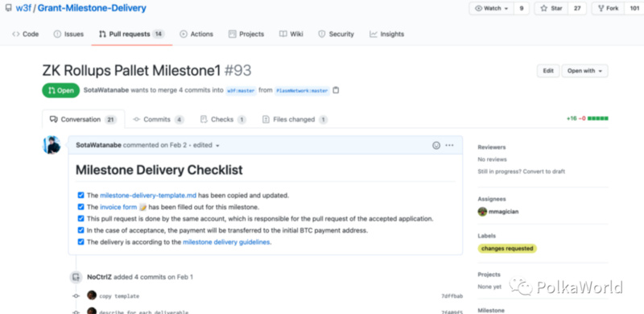This screenshot has width=644, height=314.
Task: Open the comment options three-dot menu
Action: [x=450, y=145]
